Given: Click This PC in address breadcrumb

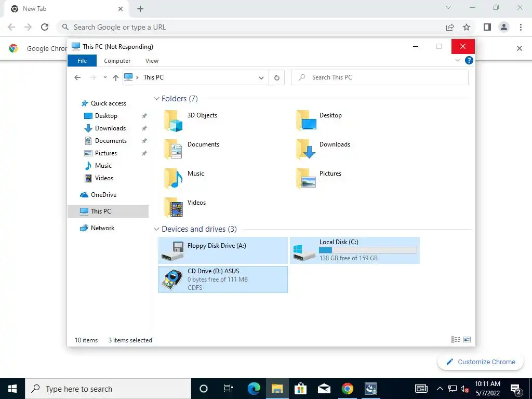Looking at the screenshot, I should pyautogui.click(x=153, y=77).
